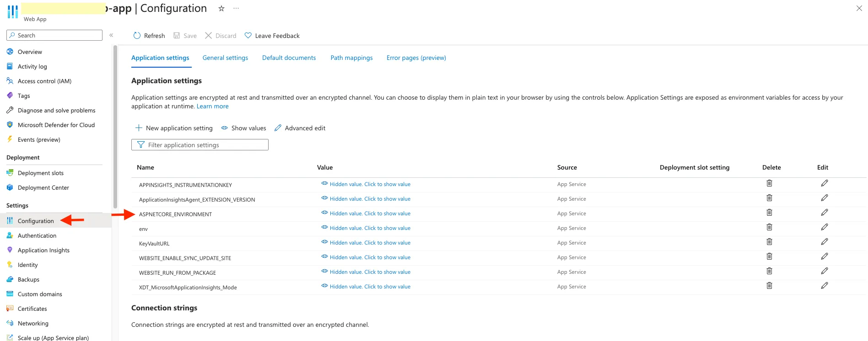Collapse the left navigation menu
This screenshot has width=868, height=341.
click(111, 35)
